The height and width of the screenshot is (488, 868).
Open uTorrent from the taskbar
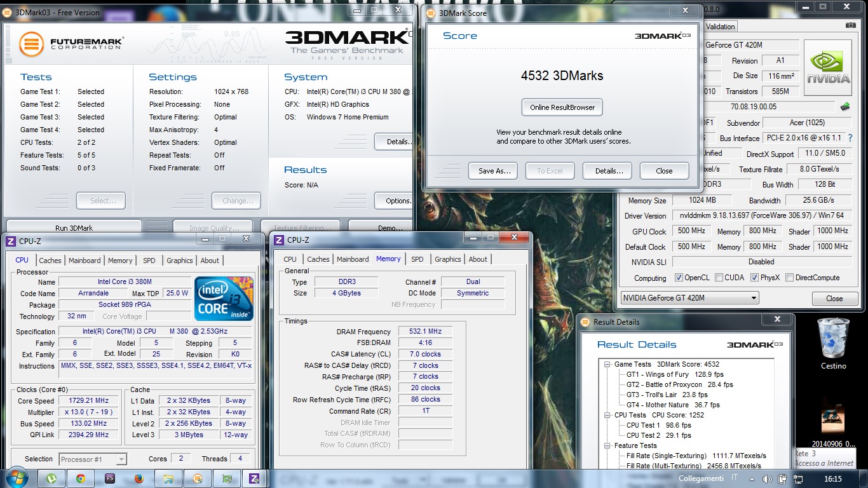click(52, 478)
